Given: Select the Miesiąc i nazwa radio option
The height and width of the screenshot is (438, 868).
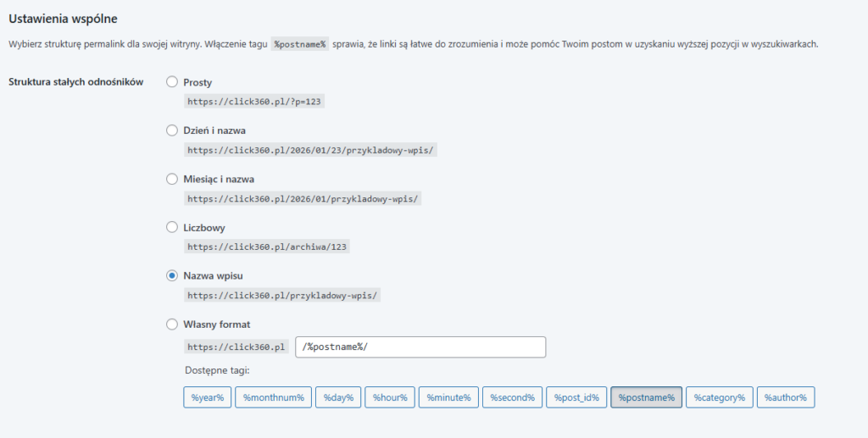Looking at the screenshot, I should [172, 179].
